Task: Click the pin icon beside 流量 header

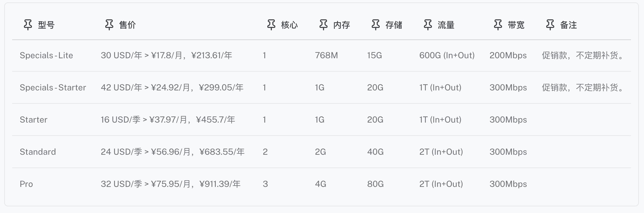Action: [x=428, y=25]
